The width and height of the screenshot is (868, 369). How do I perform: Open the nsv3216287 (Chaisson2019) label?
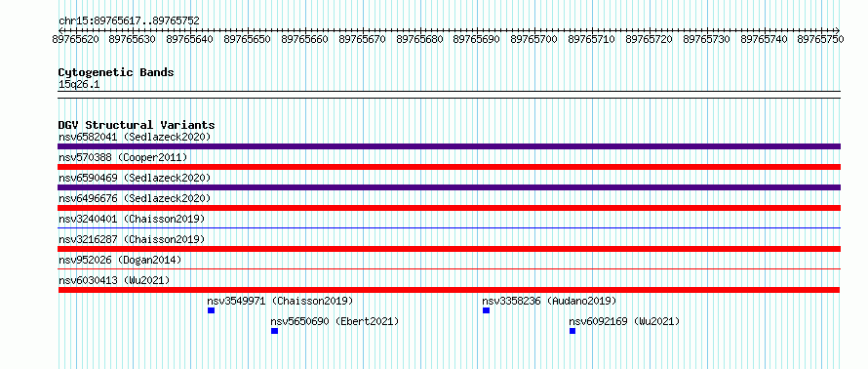pyautogui.click(x=132, y=239)
